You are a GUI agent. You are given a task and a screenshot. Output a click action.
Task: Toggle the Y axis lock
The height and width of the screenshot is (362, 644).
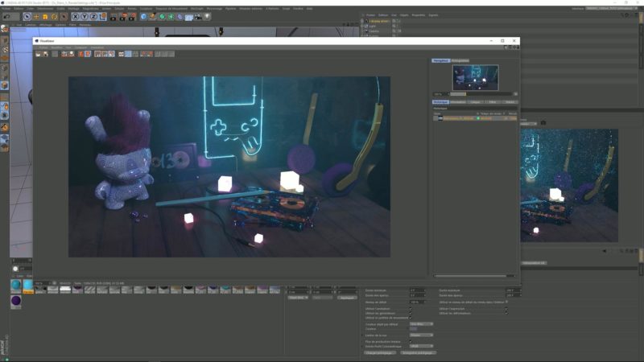[x=85, y=17]
